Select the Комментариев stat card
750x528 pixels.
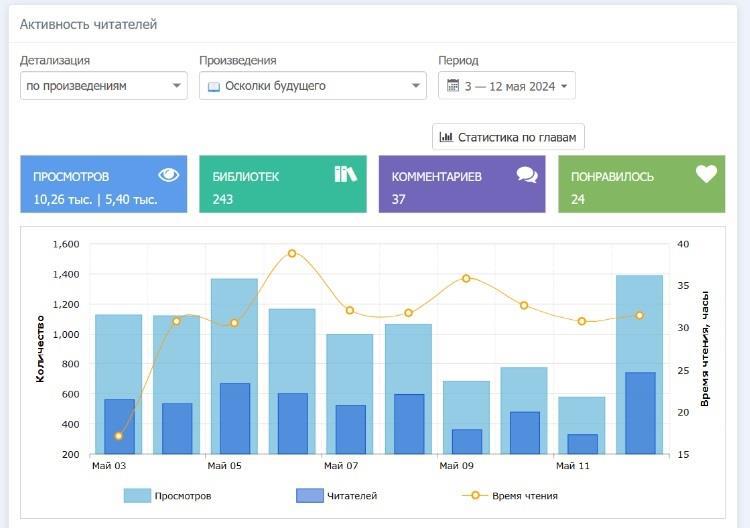(x=462, y=184)
